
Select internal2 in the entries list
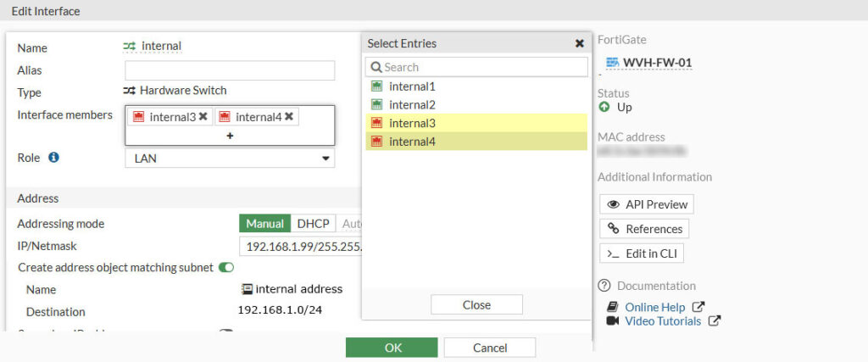tap(411, 104)
